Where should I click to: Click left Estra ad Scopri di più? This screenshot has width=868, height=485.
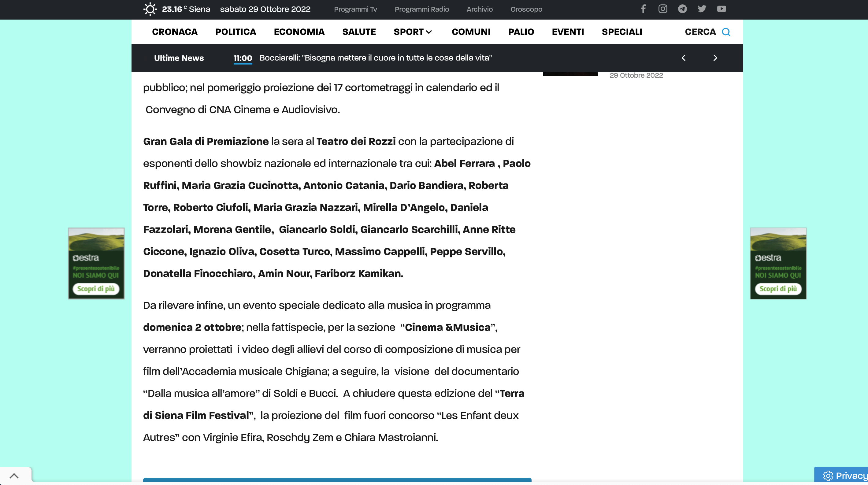tap(96, 289)
